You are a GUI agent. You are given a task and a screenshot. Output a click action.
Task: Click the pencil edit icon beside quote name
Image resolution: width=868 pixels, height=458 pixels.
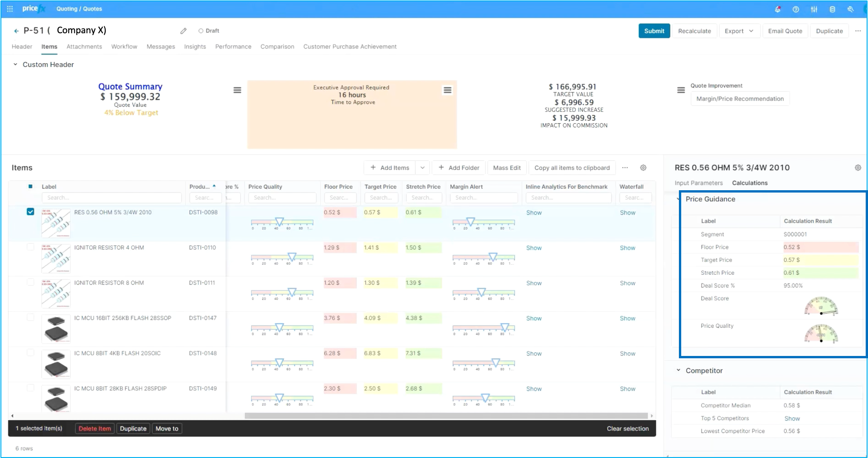pyautogui.click(x=184, y=31)
